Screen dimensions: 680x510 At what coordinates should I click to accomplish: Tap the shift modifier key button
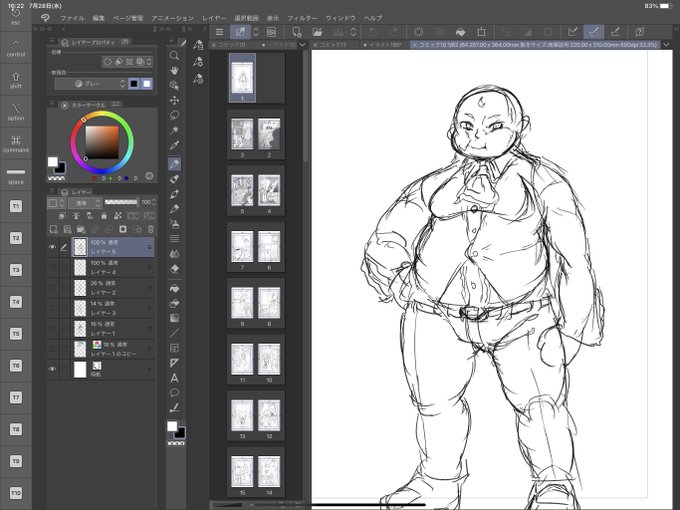point(16,80)
